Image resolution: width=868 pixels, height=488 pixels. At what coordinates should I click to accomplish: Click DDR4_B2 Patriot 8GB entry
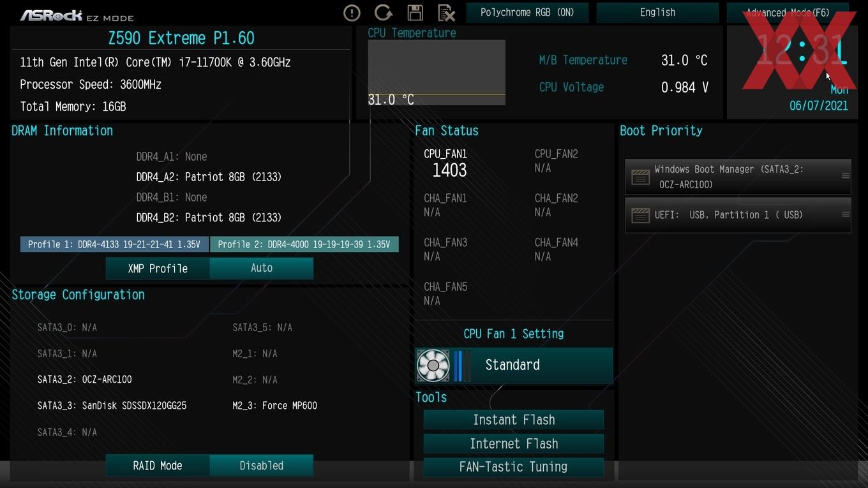(209, 218)
